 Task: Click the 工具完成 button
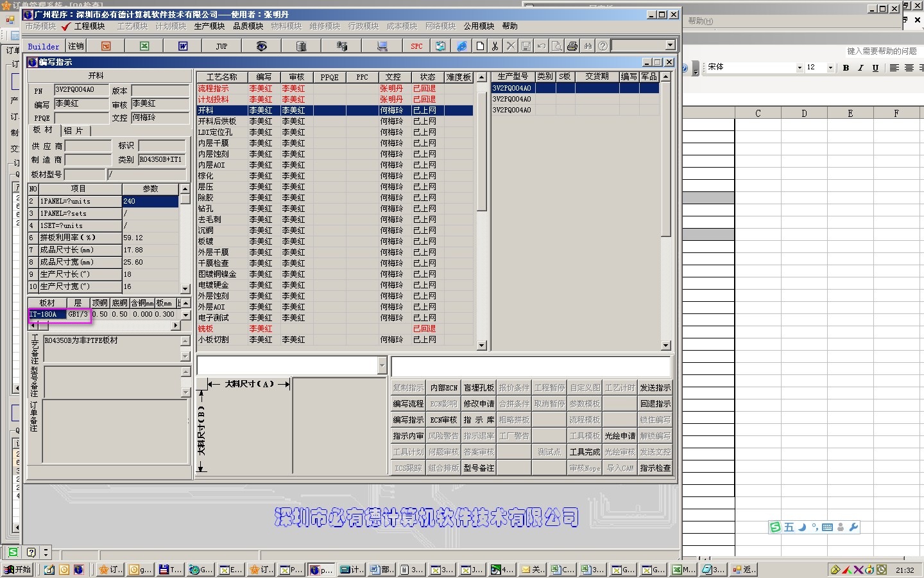pyautogui.click(x=585, y=452)
